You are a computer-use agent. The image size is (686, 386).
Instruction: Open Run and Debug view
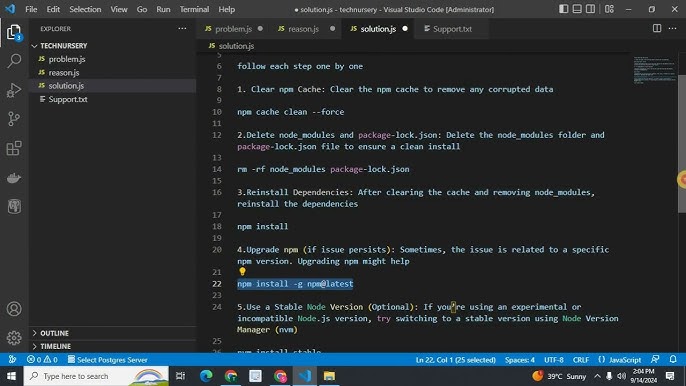(x=14, y=90)
